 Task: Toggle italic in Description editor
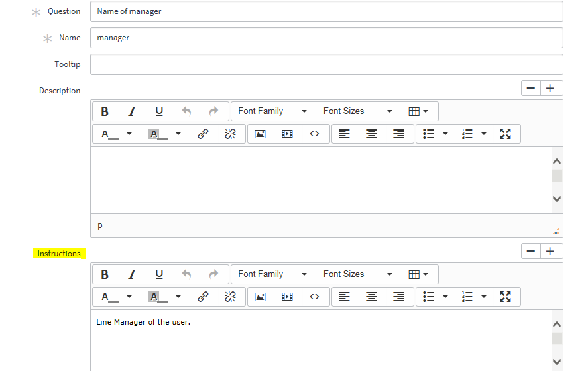(x=132, y=111)
